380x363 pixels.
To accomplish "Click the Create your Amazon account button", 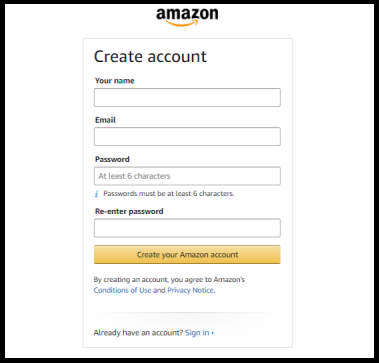I will pyautogui.click(x=187, y=255).
